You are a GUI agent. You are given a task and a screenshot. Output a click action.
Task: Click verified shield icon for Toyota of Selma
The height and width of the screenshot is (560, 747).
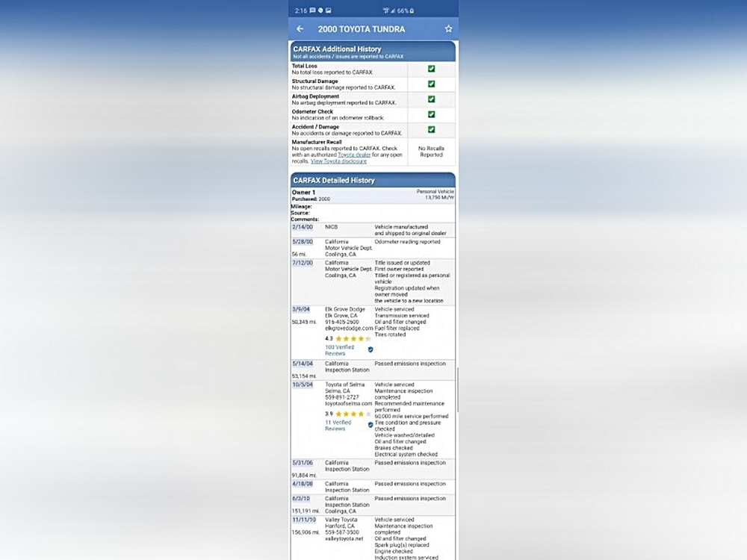point(371,426)
